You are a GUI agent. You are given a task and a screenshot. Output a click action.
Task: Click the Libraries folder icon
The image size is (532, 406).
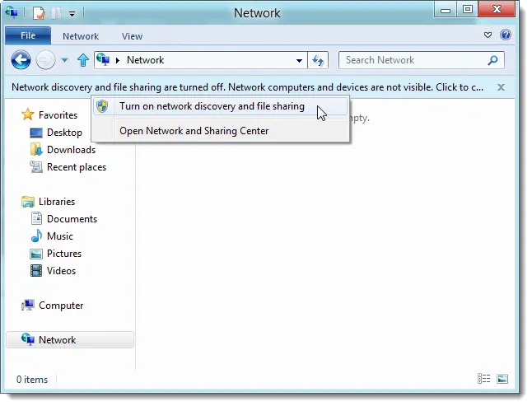[28, 202]
